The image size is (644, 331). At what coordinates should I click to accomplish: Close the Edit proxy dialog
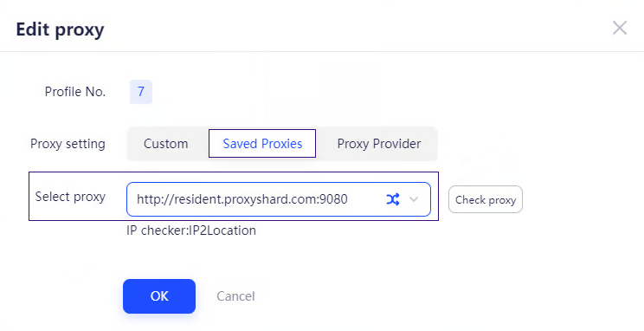pyautogui.click(x=620, y=29)
